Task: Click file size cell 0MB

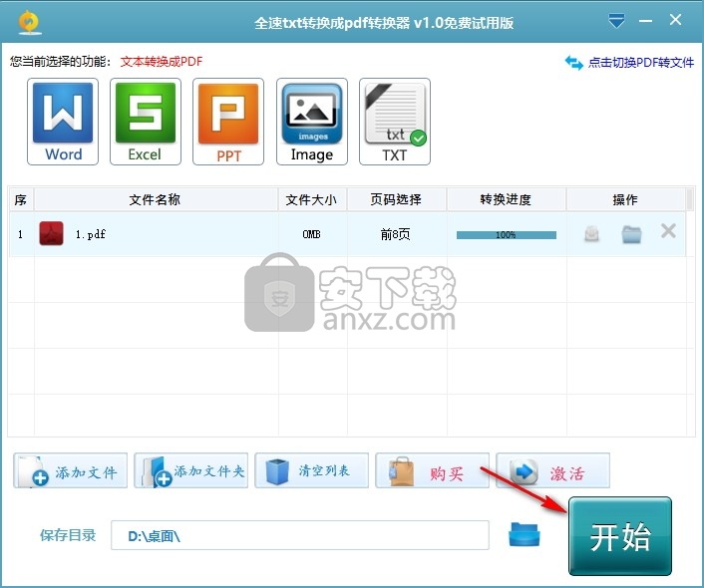Action: pos(311,234)
